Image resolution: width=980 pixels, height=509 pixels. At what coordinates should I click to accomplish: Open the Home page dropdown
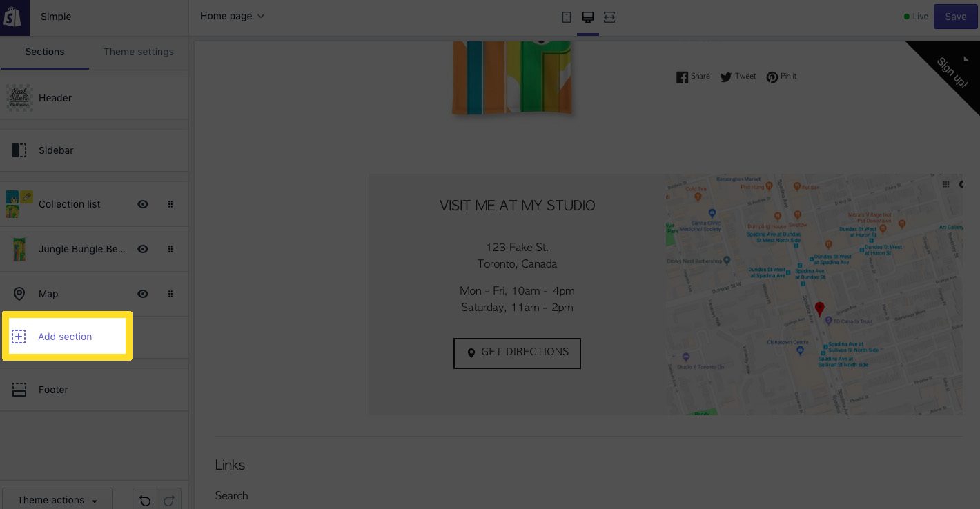coord(231,15)
